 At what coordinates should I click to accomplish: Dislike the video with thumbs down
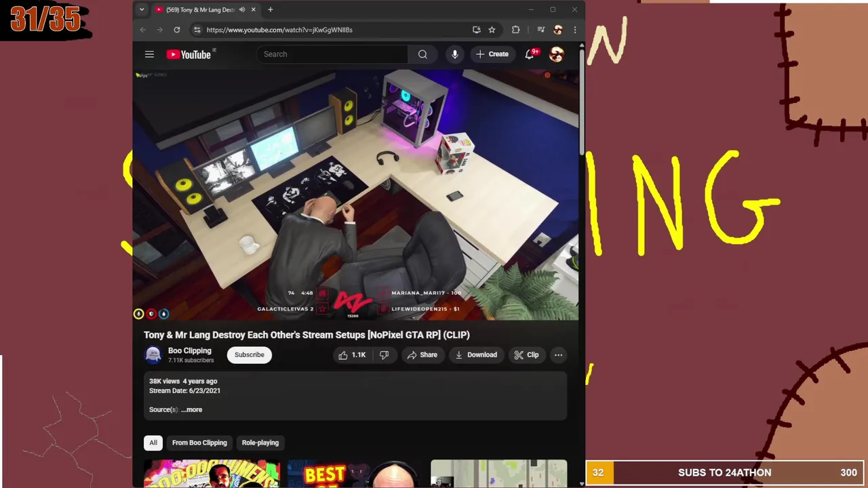[384, 354]
